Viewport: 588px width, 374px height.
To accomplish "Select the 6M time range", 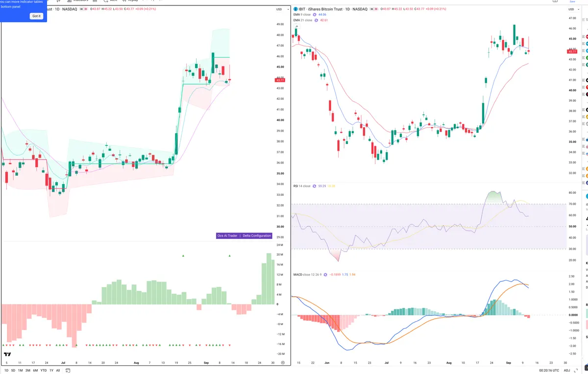I will [x=35, y=371].
